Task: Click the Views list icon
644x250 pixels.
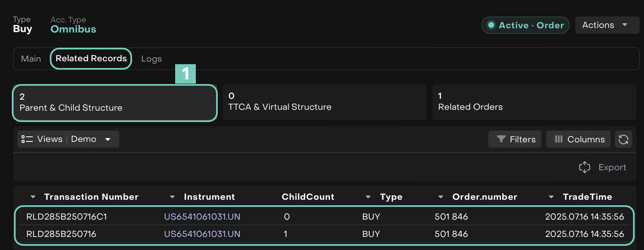Action: tap(27, 139)
